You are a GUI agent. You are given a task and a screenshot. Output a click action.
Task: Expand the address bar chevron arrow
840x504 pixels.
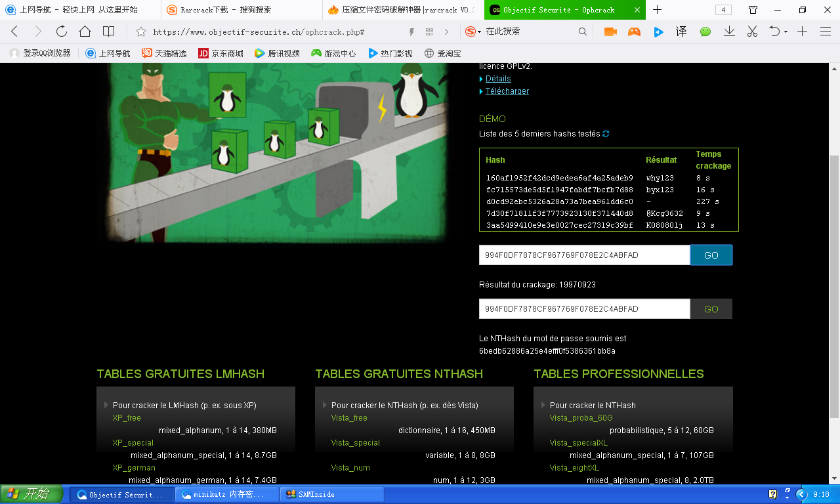coord(447,31)
